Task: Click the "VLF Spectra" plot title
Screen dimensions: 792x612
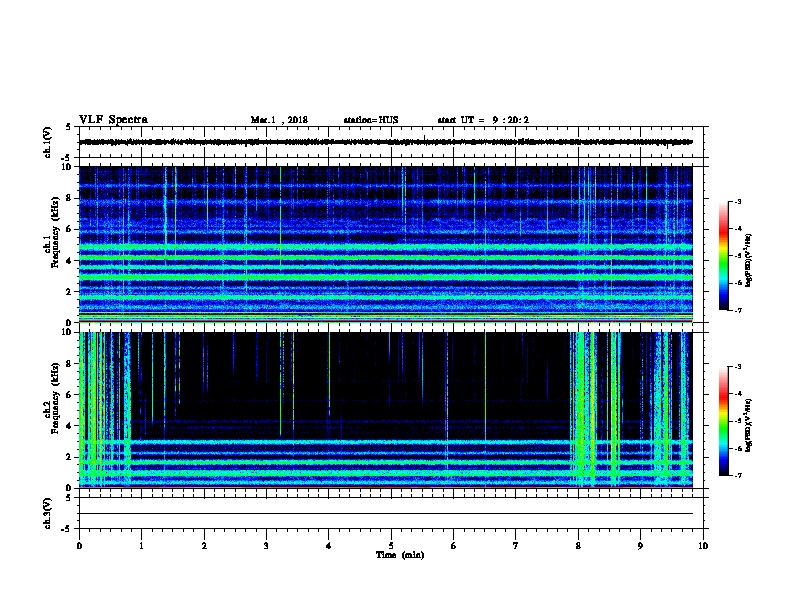Action: (x=113, y=120)
